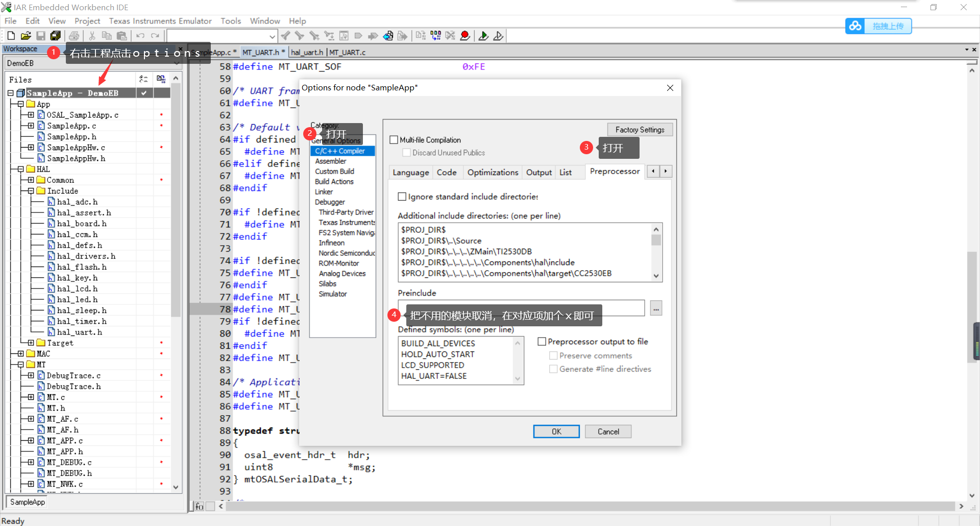
Task: Close the Options dialog
Action: pos(670,88)
